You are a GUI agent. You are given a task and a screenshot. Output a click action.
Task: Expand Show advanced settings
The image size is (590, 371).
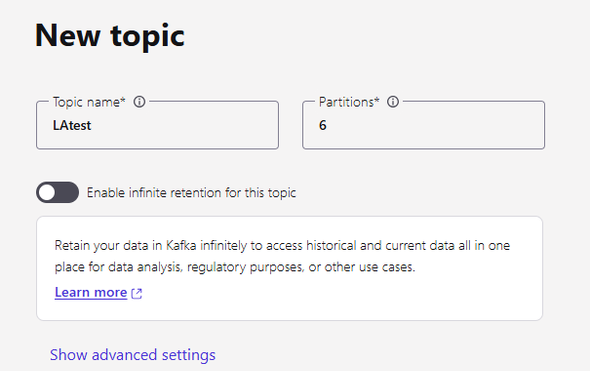click(132, 355)
